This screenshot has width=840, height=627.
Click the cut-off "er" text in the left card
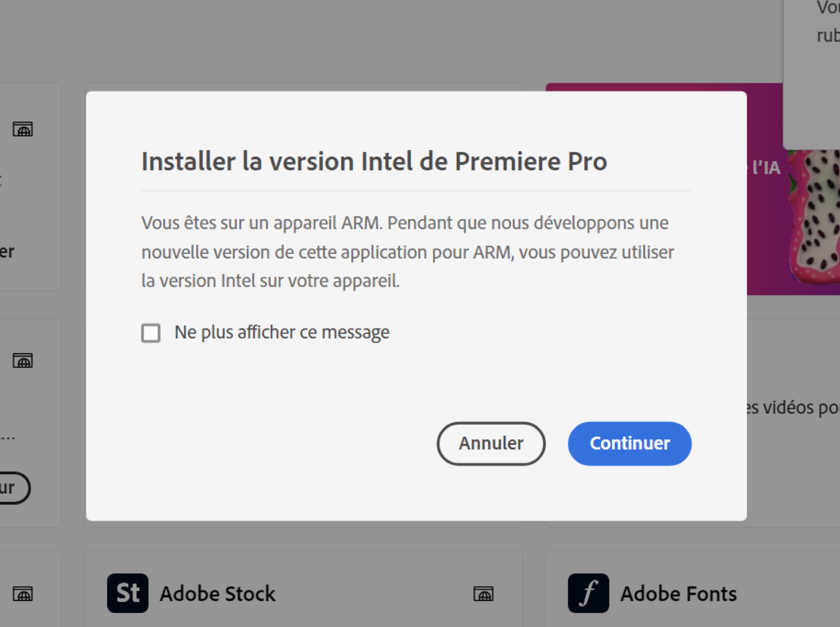click(x=7, y=252)
